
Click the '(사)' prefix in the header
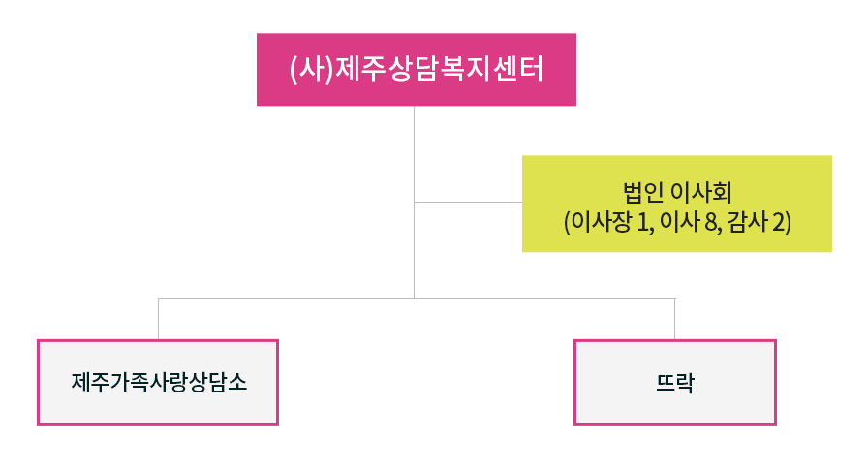pos(312,69)
